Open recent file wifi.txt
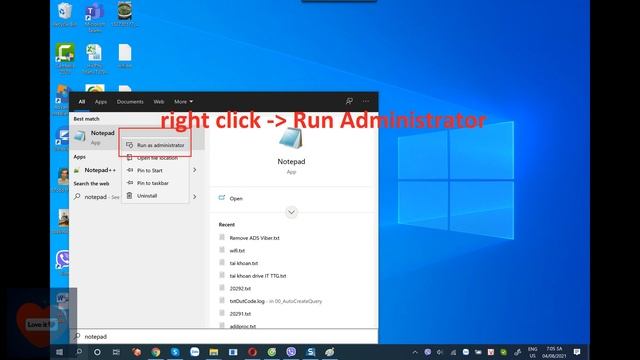640x360 pixels. (237, 251)
